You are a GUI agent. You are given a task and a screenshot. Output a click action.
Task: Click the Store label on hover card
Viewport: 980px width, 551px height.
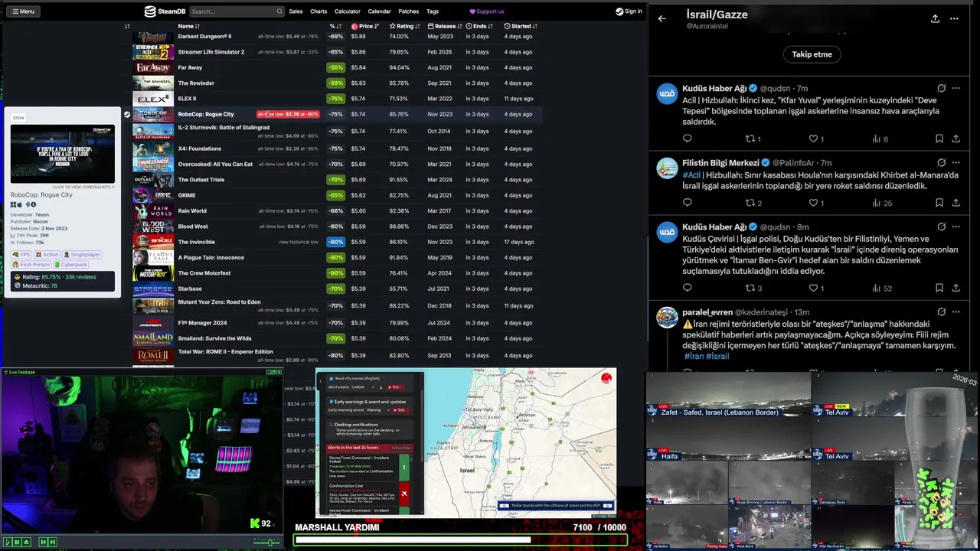[18, 118]
